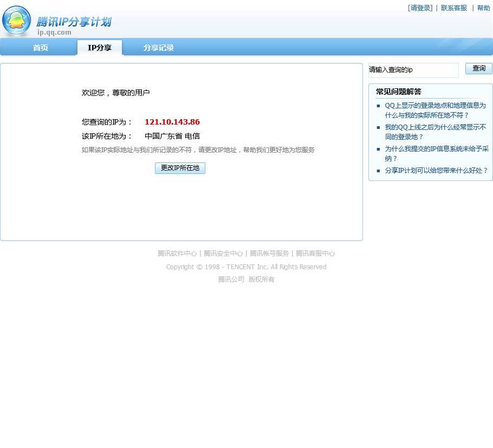
Task: Click the 腾讯IP分享计划 title logo text
Action: pos(74,22)
